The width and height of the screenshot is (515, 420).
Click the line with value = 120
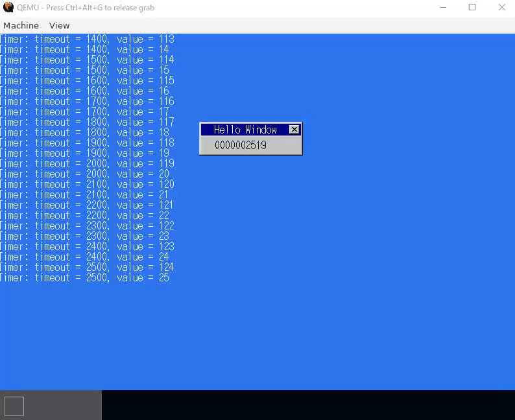[87, 185]
